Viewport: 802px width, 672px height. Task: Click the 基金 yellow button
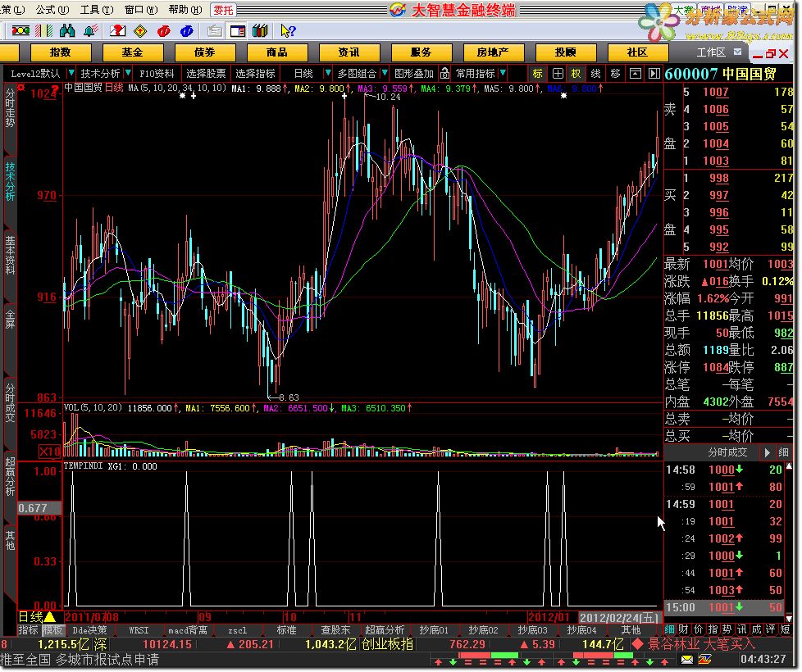coord(133,52)
